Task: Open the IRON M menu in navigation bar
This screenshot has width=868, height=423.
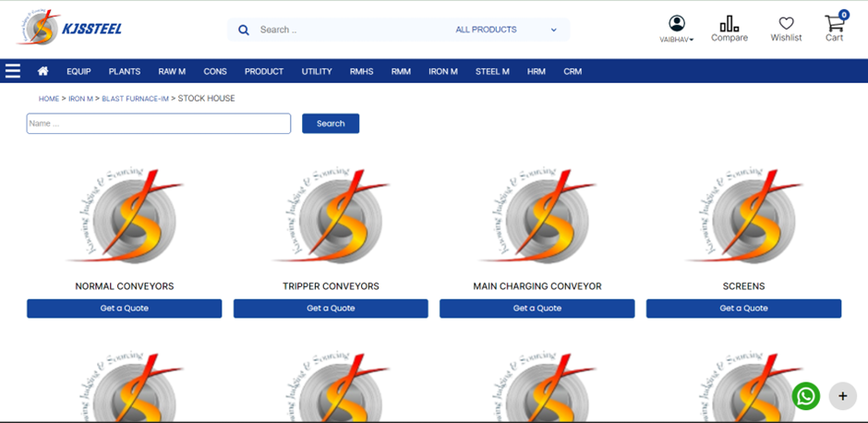Action: point(443,71)
